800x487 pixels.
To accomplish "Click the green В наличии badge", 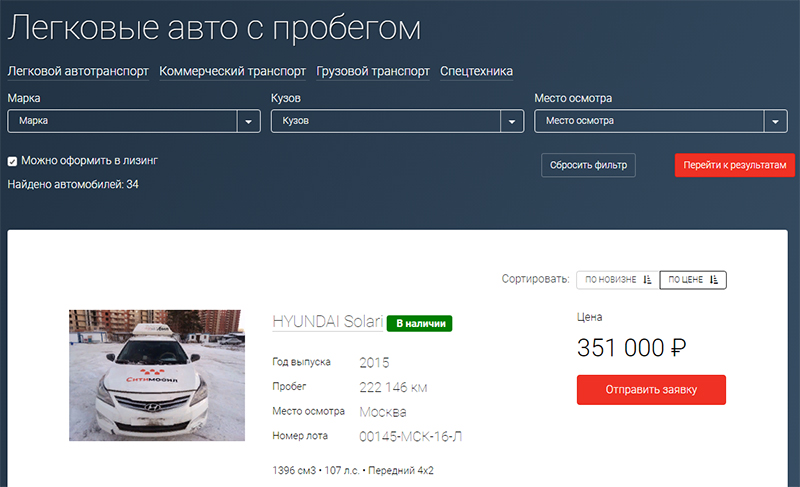I will (x=420, y=323).
